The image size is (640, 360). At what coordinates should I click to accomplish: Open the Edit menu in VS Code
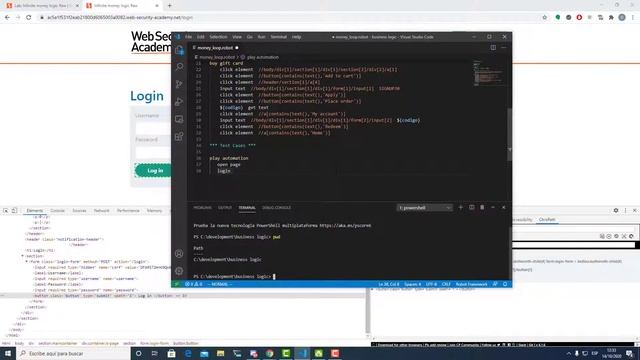[x=200, y=37]
